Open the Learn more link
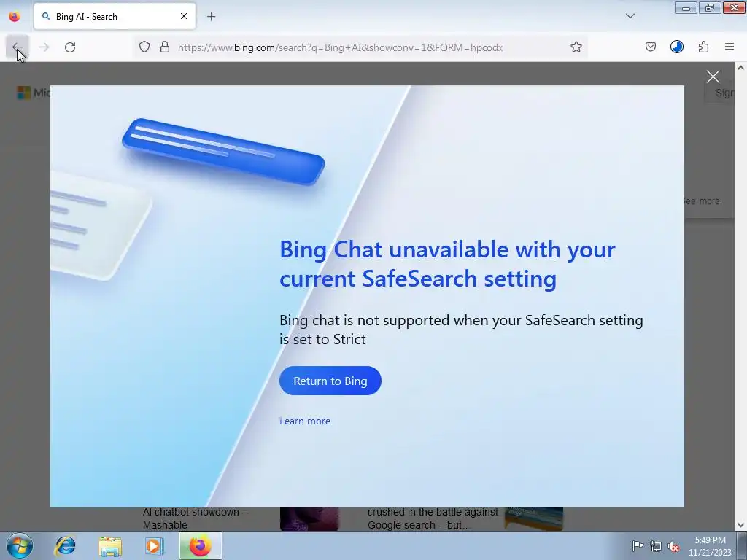The width and height of the screenshot is (747, 560). point(305,421)
